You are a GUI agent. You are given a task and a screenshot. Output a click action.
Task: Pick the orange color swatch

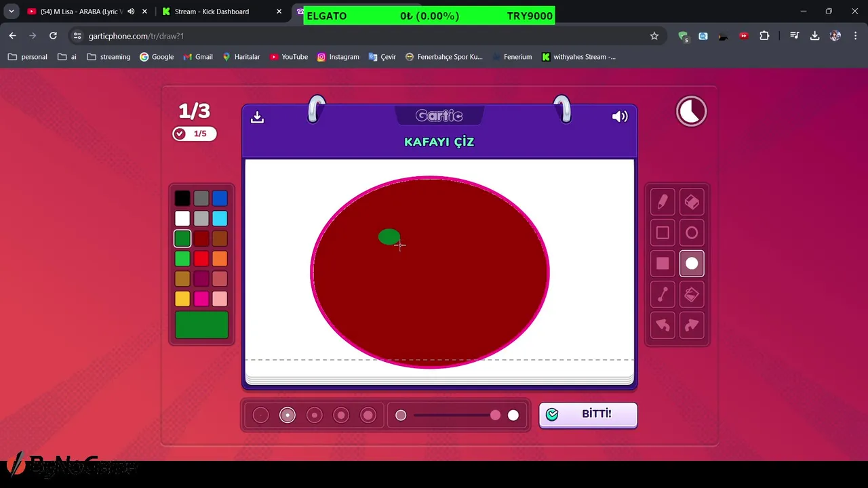(220, 258)
